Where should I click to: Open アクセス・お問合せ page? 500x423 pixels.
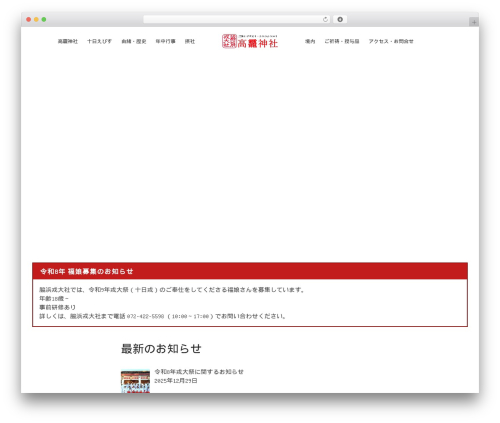tap(391, 41)
